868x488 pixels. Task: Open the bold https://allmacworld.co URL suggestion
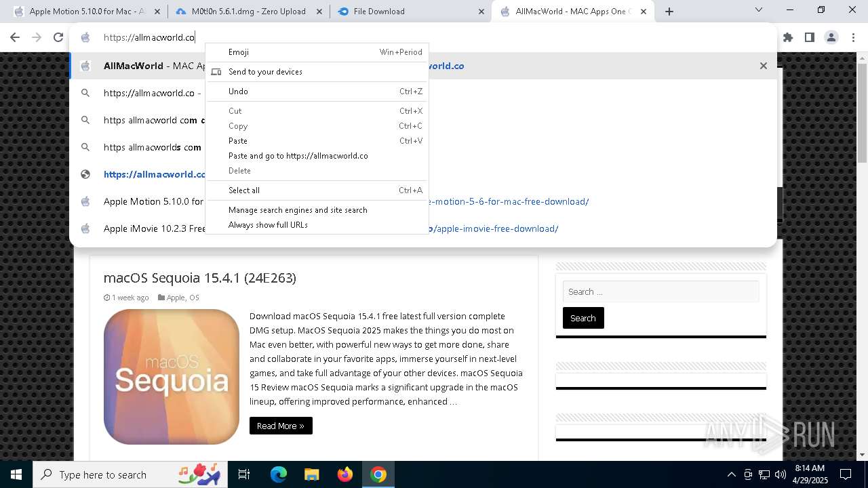(423, 174)
